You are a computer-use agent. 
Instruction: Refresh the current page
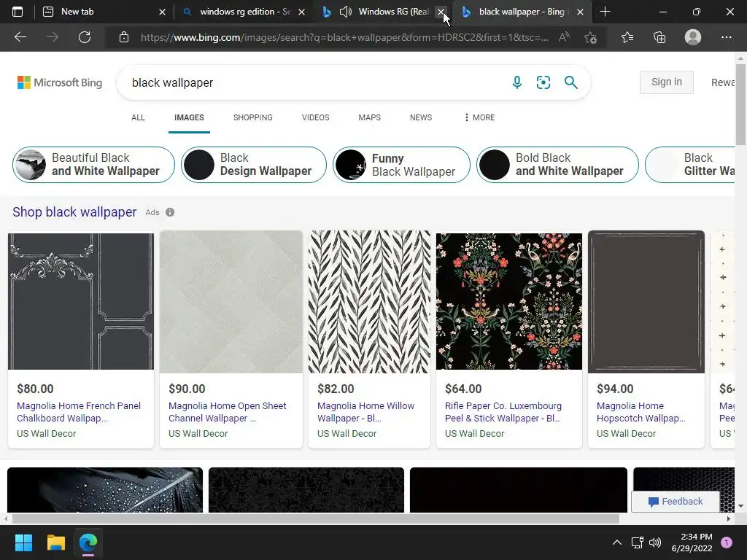[85, 37]
